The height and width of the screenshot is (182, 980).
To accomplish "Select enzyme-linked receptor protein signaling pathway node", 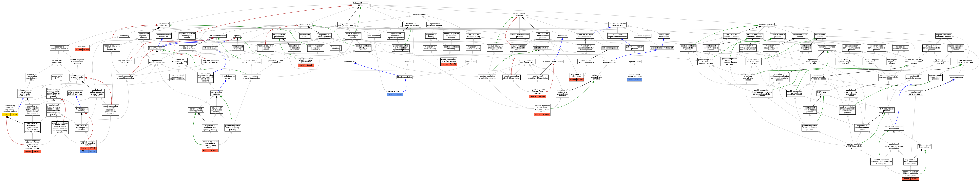I will [178, 77].
